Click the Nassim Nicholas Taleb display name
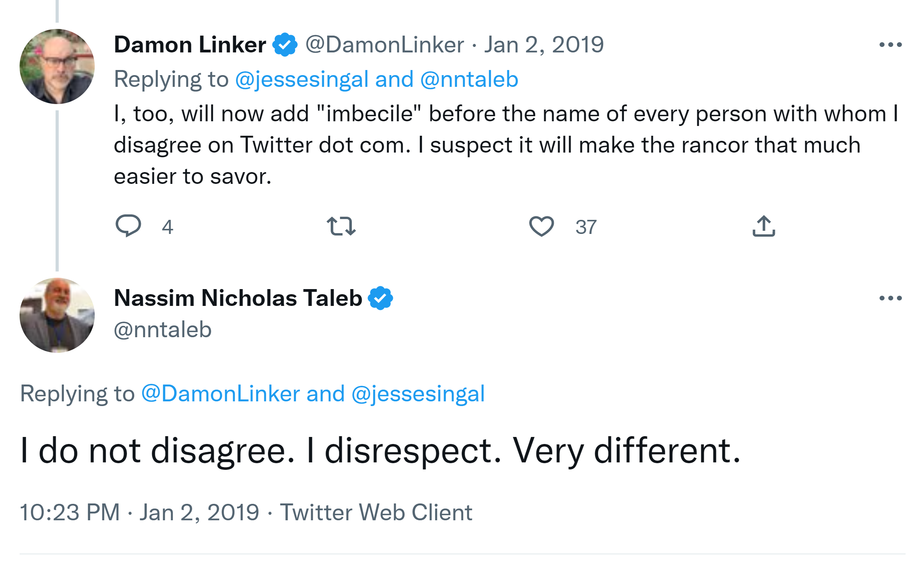 pyautogui.click(x=238, y=298)
